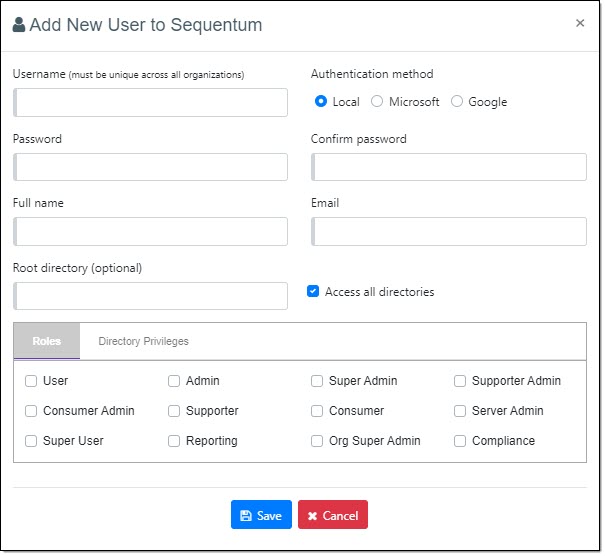The image size is (605, 556).
Task: Check the Compliance role
Action: 461,442
